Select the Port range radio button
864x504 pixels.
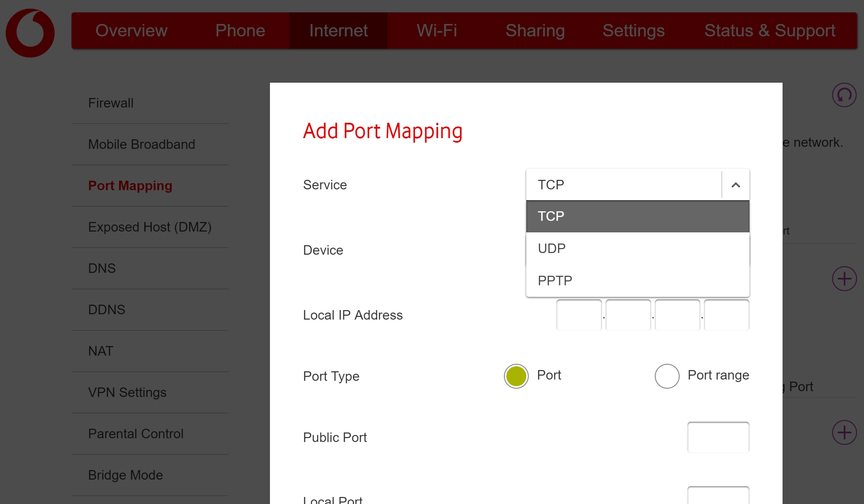pyautogui.click(x=667, y=376)
